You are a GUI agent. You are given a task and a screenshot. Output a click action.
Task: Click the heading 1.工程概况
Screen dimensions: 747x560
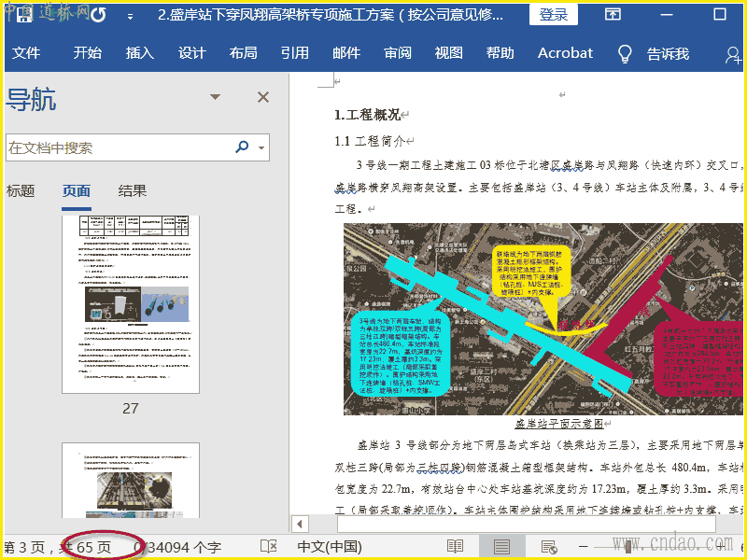(367, 115)
